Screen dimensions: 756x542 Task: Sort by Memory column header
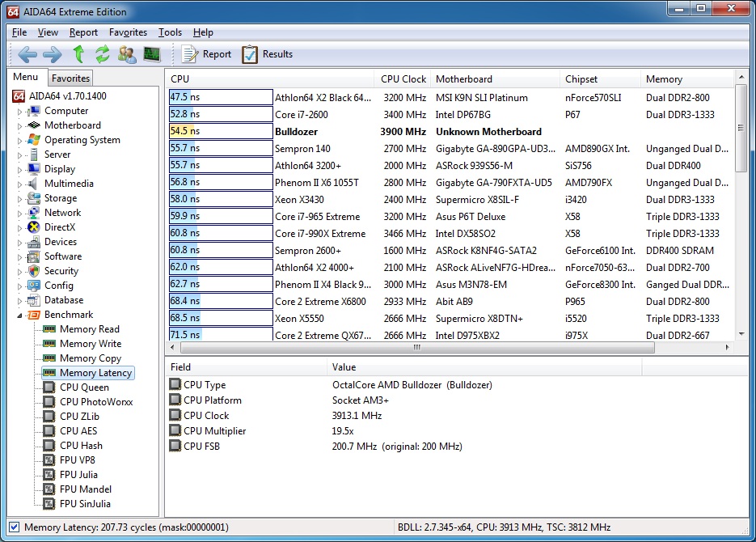pos(687,79)
